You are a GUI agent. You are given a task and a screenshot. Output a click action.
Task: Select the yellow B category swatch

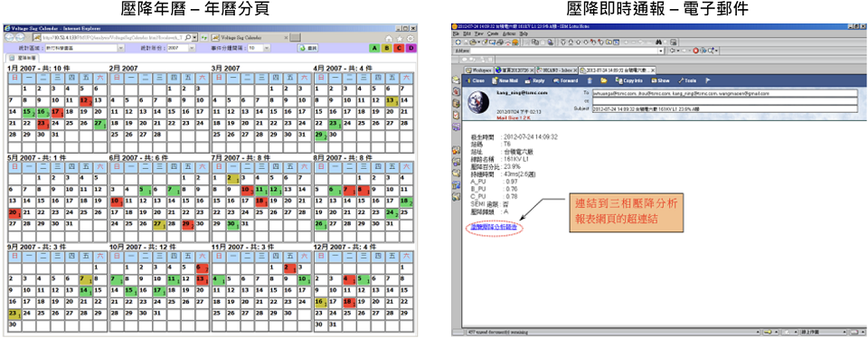(386, 48)
